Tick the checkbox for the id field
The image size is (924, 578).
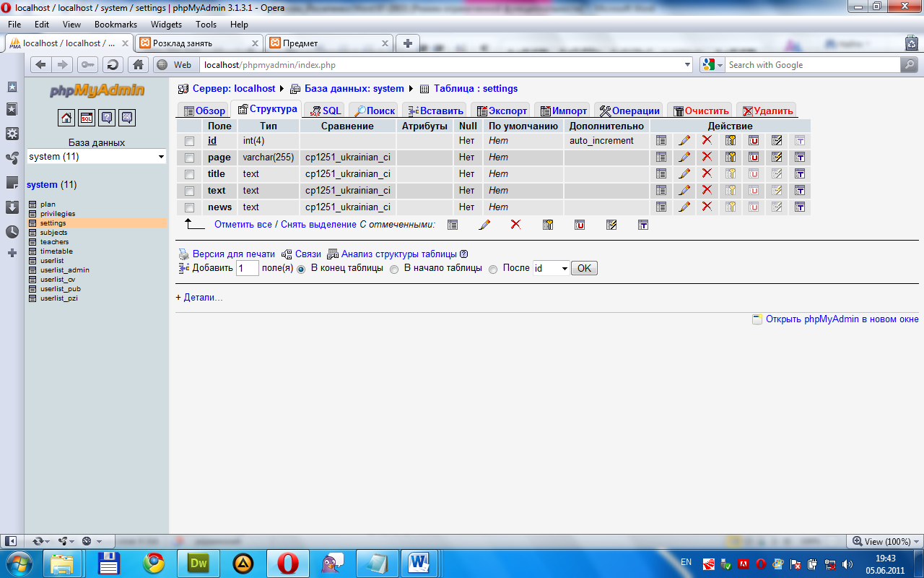coord(190,141)
